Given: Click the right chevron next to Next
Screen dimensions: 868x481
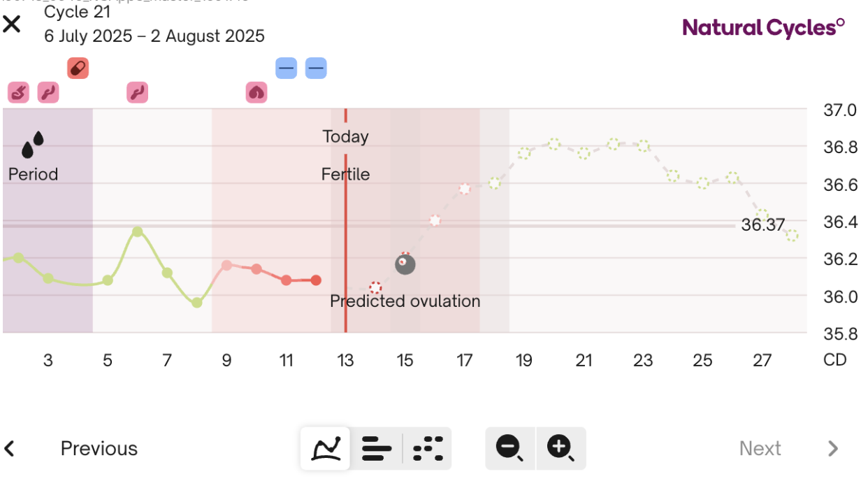Looking at the screenshot, I should pos(832,448).
